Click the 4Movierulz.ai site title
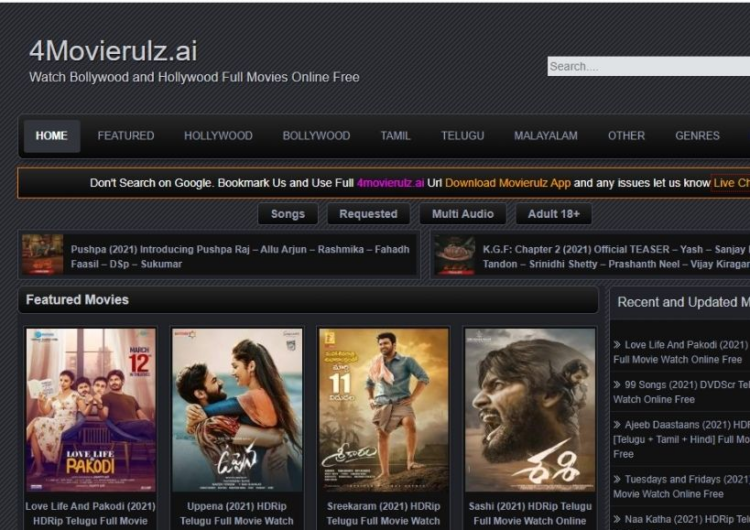The width and height of the screenshot is (750, 530). [113, 51]
